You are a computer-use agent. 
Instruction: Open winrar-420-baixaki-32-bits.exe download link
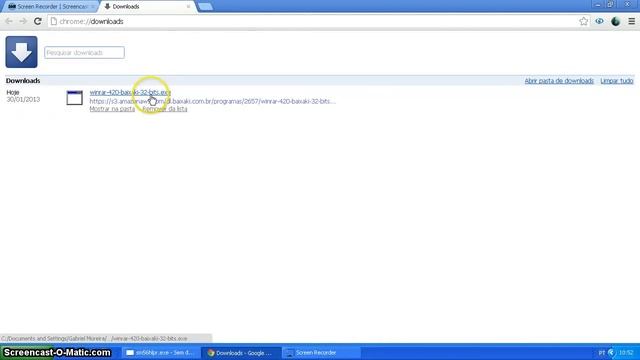point(130,92)
